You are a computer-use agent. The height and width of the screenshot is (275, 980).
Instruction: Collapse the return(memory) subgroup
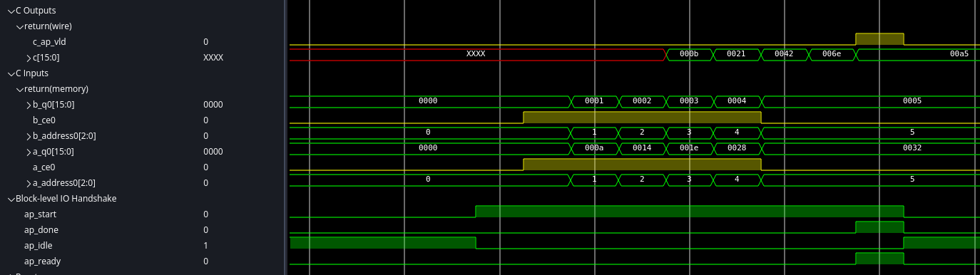(19, 89)
